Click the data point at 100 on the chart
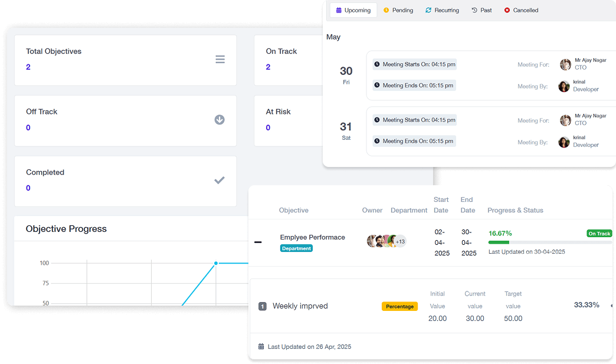The width and height of the screenshot is (616, 364). pyautogui.click(x=216, y=263)
